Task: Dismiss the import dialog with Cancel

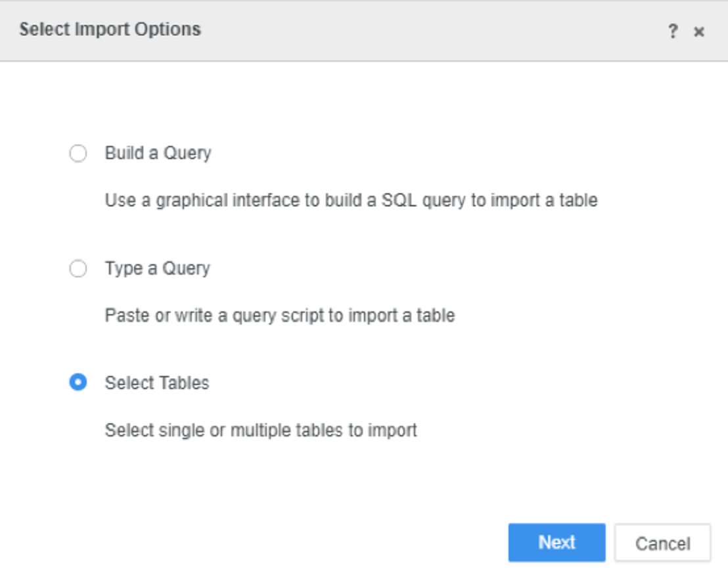Action: (x=662, y=542)
